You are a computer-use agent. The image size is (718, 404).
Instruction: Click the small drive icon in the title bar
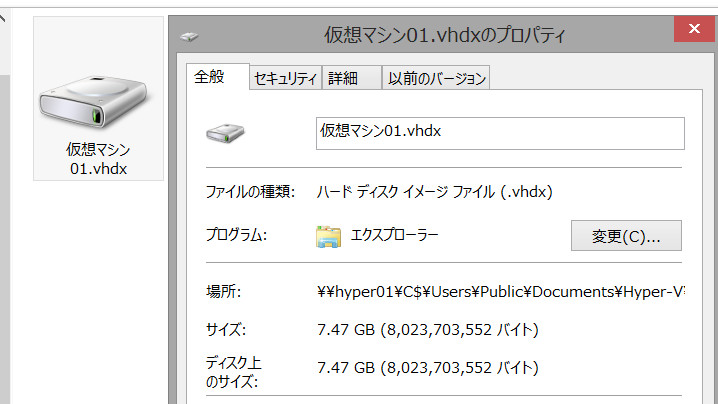[190, 37]
